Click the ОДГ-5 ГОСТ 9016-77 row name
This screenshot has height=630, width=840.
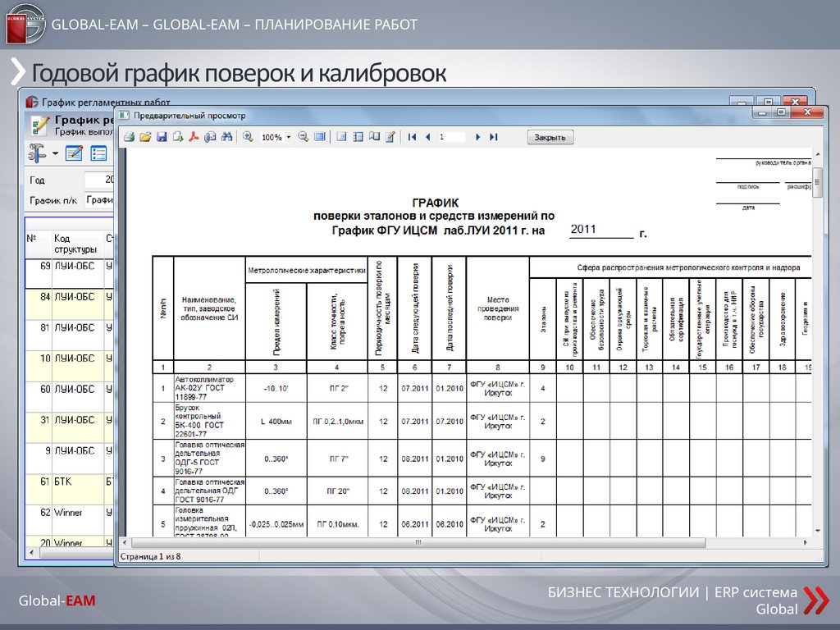point(209,458)
